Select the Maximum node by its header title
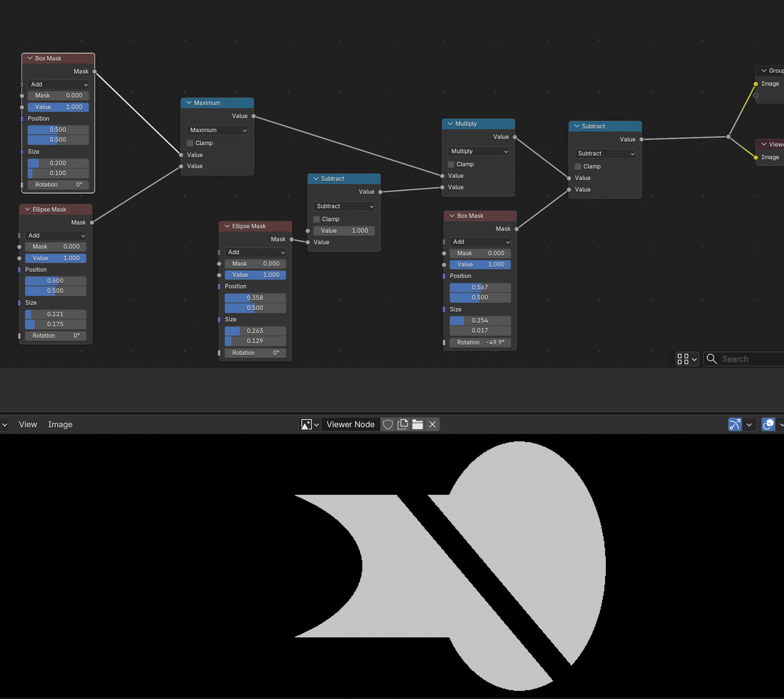The width and height of the screenshot is (784, 699). pos(207,103)
